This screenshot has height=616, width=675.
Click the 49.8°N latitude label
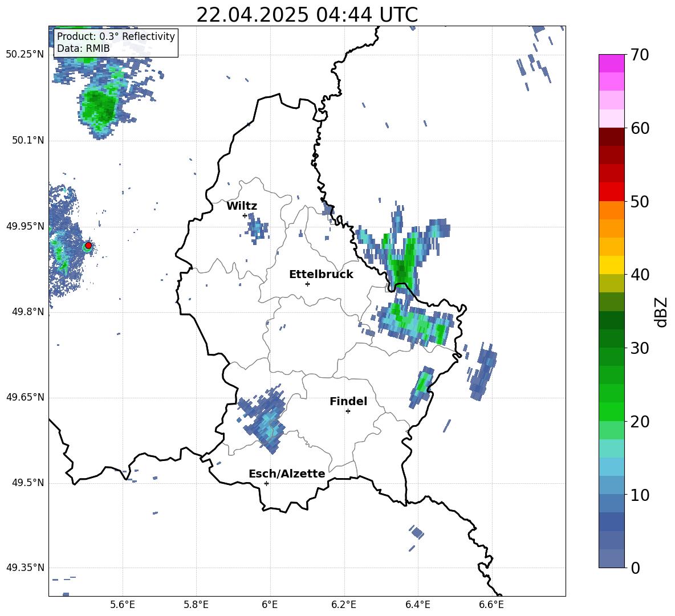(28, 312)
